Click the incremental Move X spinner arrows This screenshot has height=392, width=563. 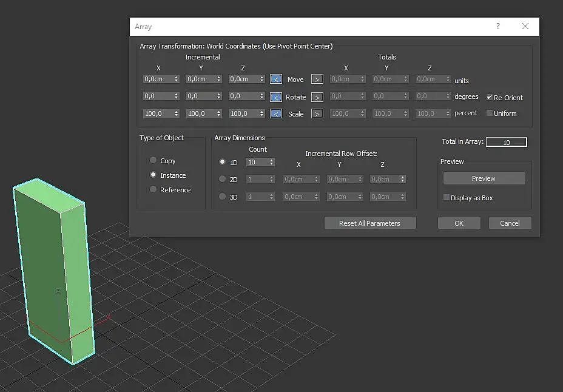click(177, 79)
